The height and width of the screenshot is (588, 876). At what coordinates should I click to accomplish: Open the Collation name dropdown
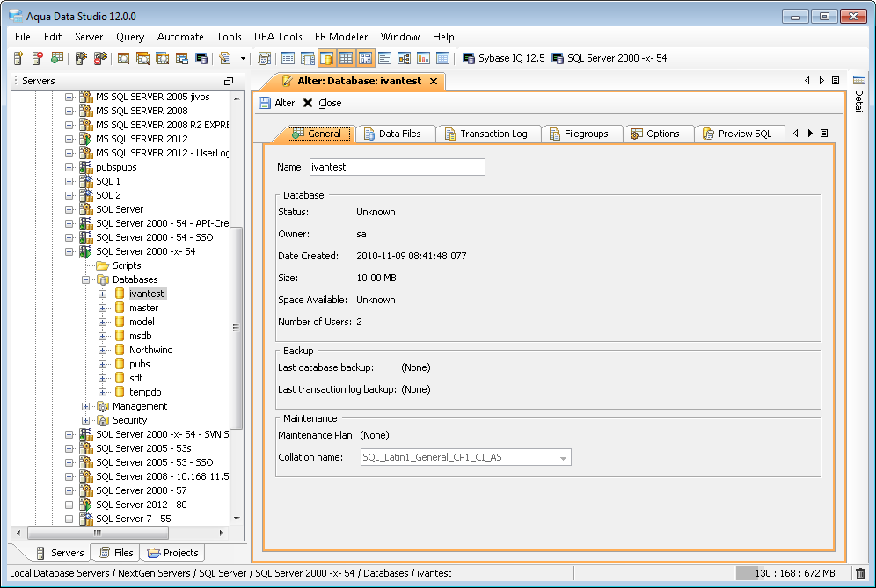[x=562, y=457]
